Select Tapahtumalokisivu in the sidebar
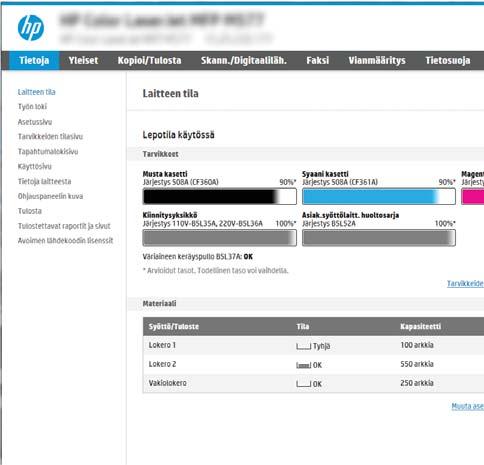This screenshot has height=465, width=484. 48,151
